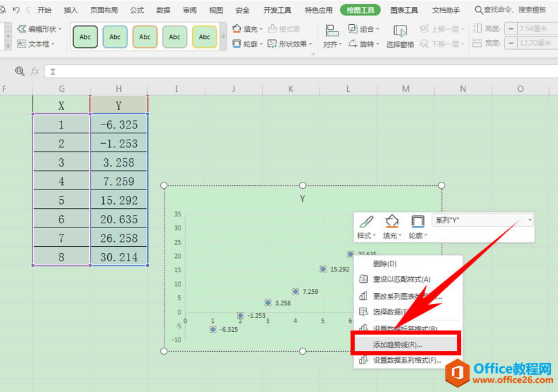This screenshot has height=392, width=558.
Task: Open the 轮廓 outline tool in ribbon
Action: [x=247, y=44]
